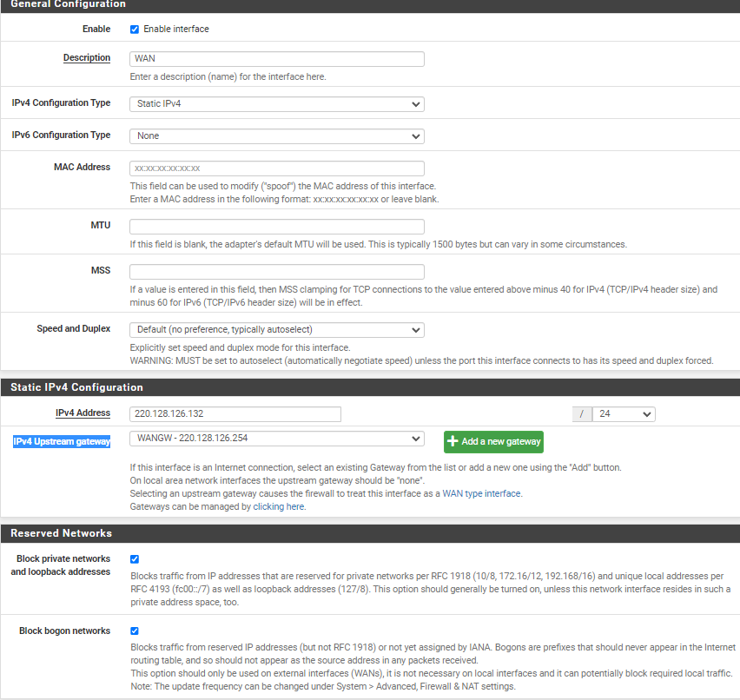Follow the 'clicking here' gateways link

click(x=279, y=506)
